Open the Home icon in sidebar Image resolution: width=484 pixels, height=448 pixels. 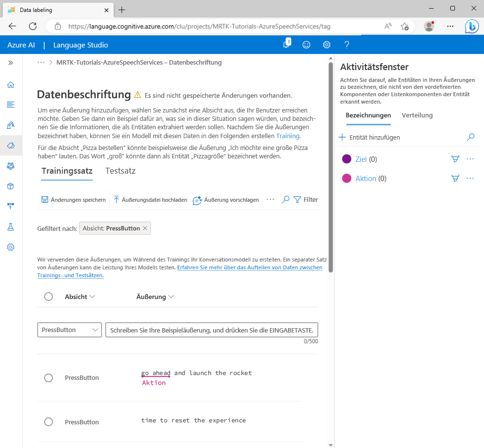point(10,84)
